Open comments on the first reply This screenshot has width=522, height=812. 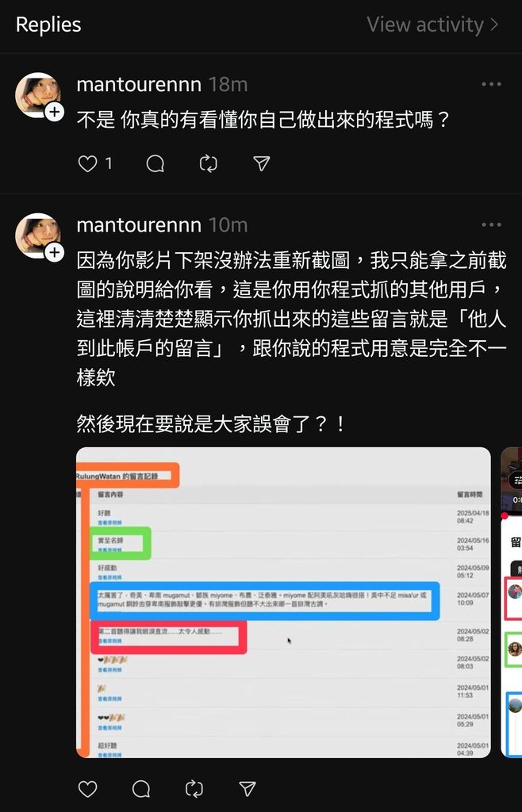pyautogui.click(x=155, y=163)
